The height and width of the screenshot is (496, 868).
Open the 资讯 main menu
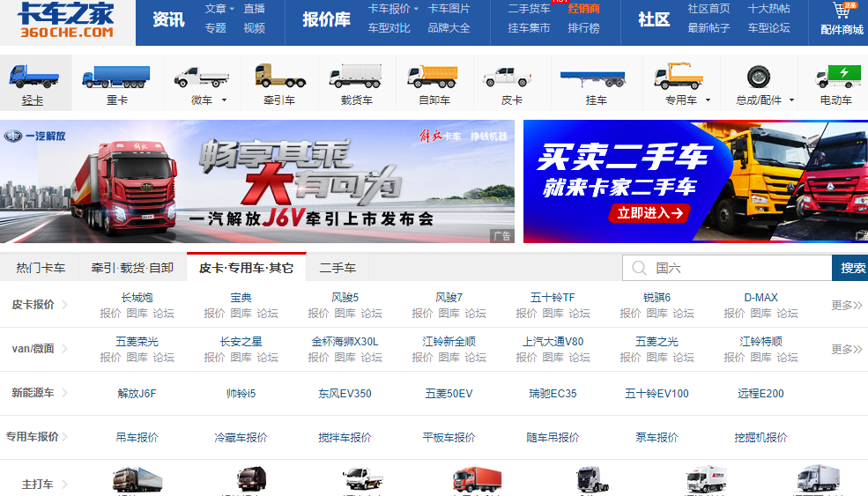tap(168, 20)
